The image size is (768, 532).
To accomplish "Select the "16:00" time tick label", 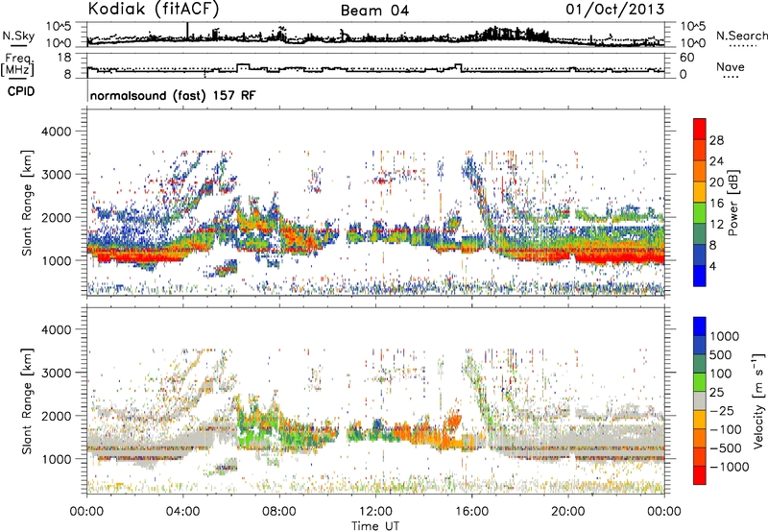I will [x=471, y=512].
